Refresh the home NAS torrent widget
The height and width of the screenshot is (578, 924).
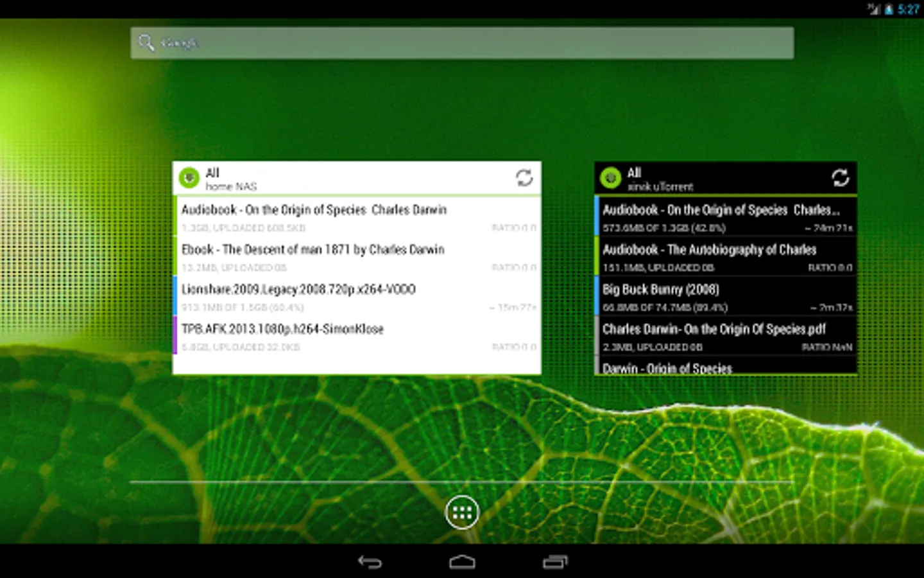point(524,178)
